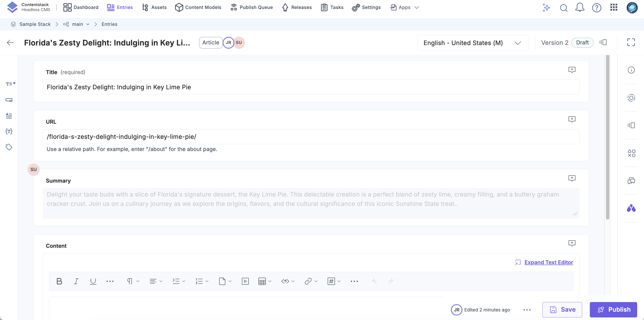644x320 pixels.
Task: Open the Apps dropdown menu
Action: (x=405, y=7)
